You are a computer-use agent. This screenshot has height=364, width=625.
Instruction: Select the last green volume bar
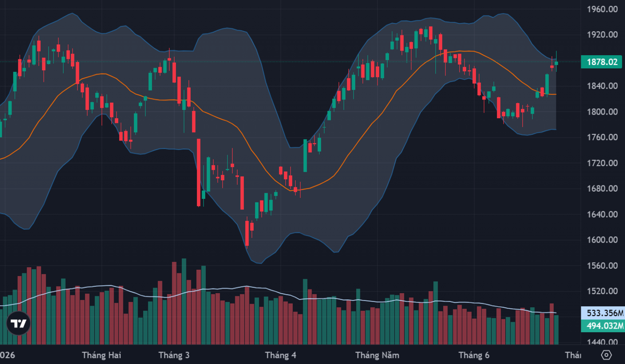point(557,330)
